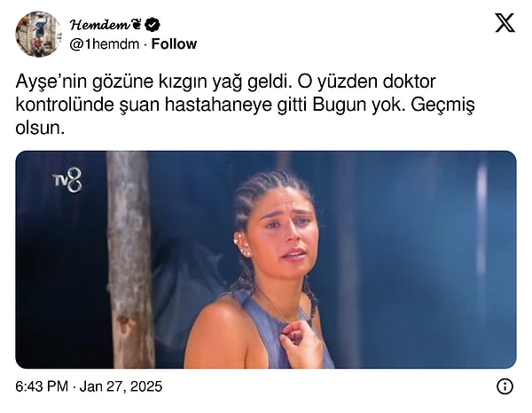532x413 pixels.
Task: Click the verified badge next to Hemdem
Action: [153, 25]
